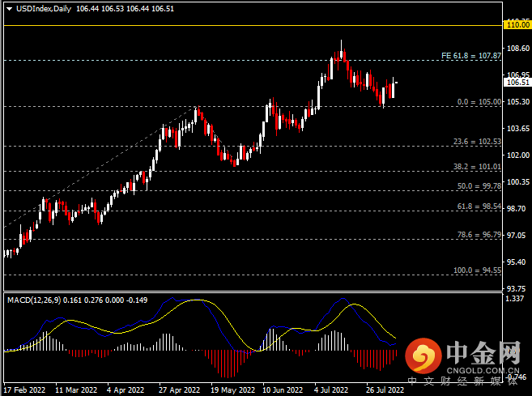Click the 4 Jul 2022 date label
The height and width of the screenshot is (396, 532).
[331, 390]
